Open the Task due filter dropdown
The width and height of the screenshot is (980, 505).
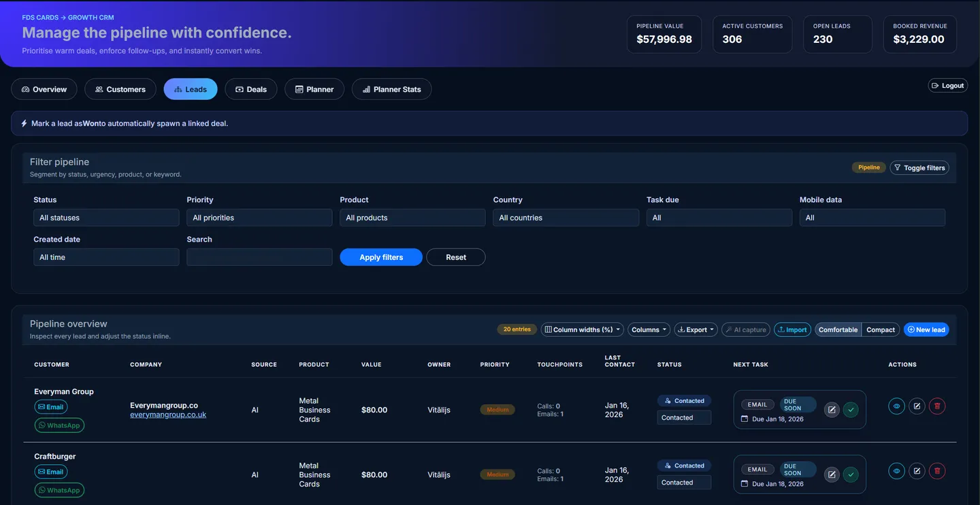719,218
